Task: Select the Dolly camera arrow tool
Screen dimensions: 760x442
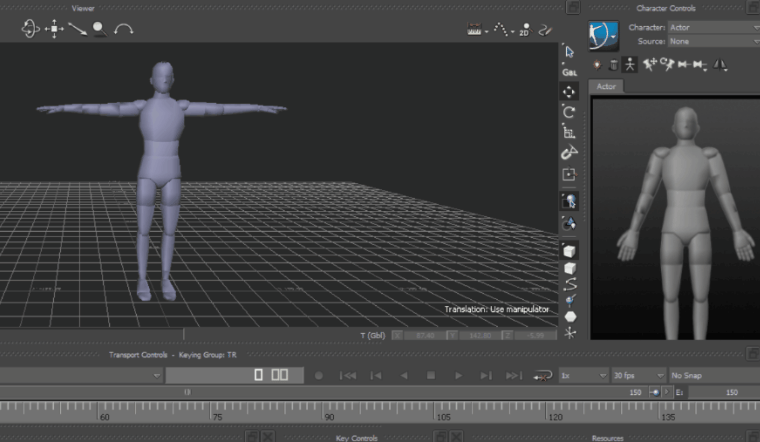Action: pos(78,29)
